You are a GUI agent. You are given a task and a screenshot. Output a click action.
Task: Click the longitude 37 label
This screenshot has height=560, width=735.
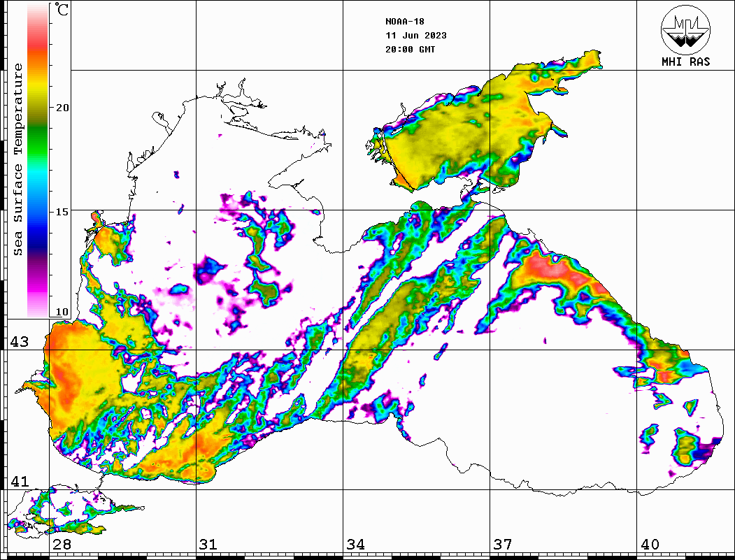pyautogui.click(x=501, y=545)
